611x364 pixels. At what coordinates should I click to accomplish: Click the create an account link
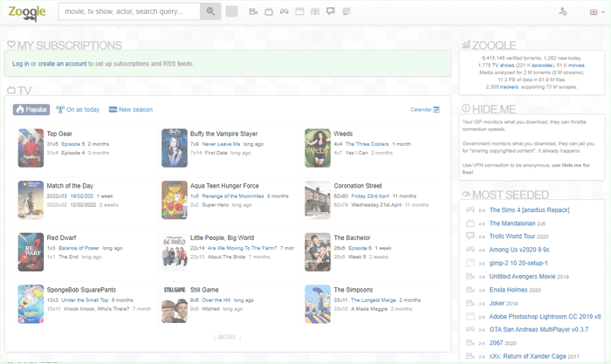pyautogui.click(x=62, y=64)
